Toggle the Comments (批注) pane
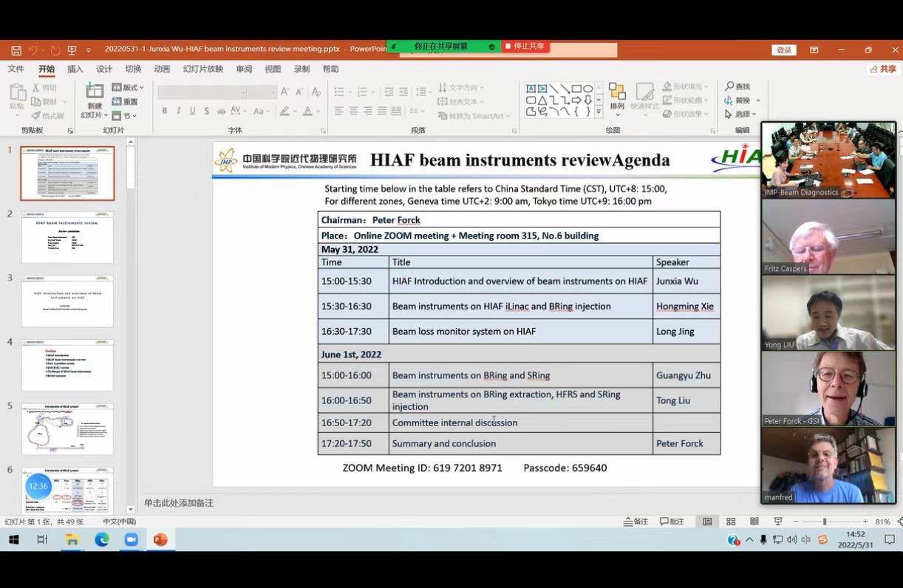This screenshot has height=588, width=903. [672, 522]
